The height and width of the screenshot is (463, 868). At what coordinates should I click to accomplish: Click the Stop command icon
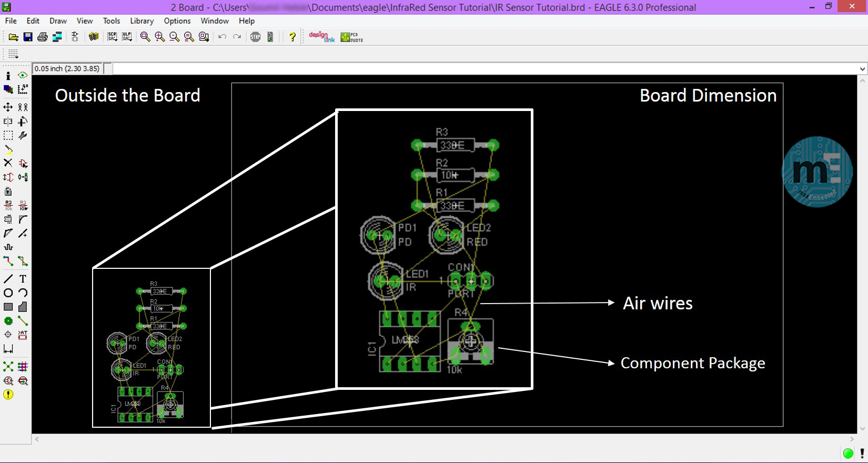[256, 37]
